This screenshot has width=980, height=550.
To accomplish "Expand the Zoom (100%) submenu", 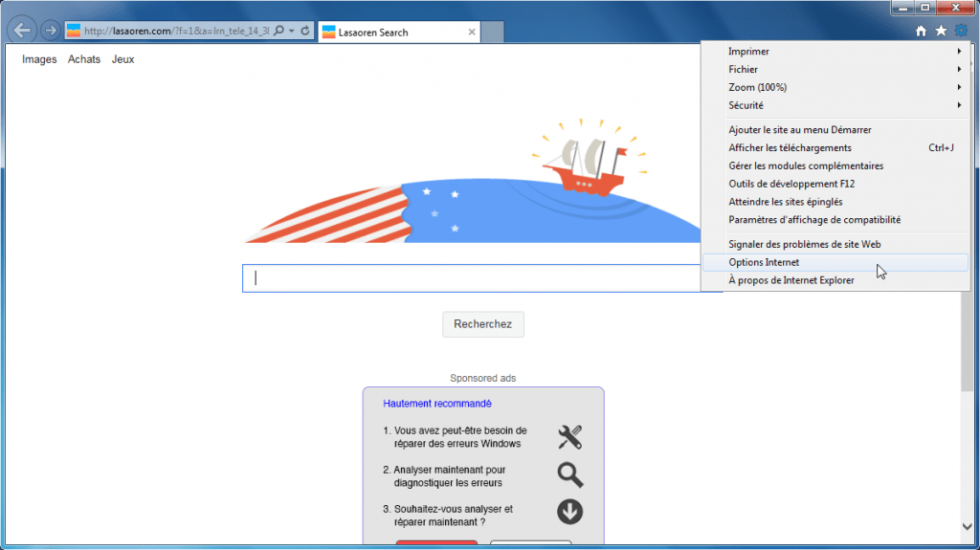I will click(835, 87).
